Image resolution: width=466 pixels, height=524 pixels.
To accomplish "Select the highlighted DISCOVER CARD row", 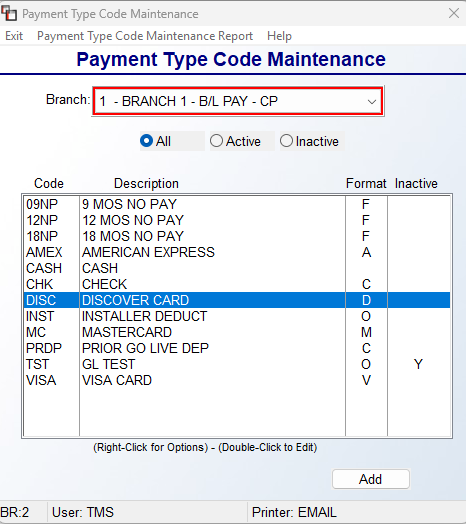I will point(237,300).
